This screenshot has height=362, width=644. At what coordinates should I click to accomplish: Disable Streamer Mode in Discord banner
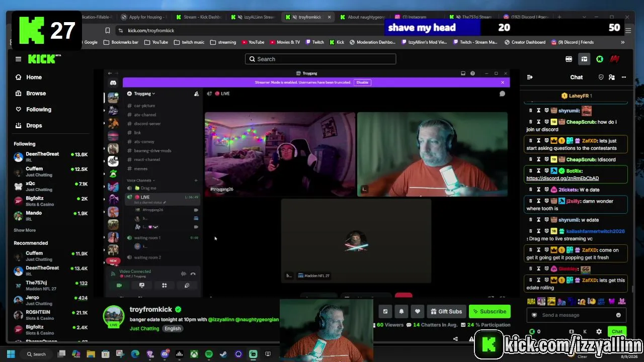pos(362,82)
